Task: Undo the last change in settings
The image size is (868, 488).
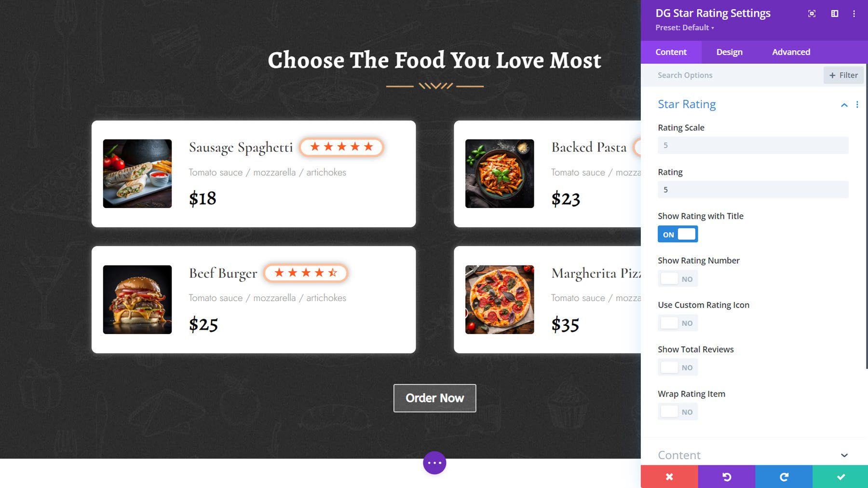Action: point(727,477)
